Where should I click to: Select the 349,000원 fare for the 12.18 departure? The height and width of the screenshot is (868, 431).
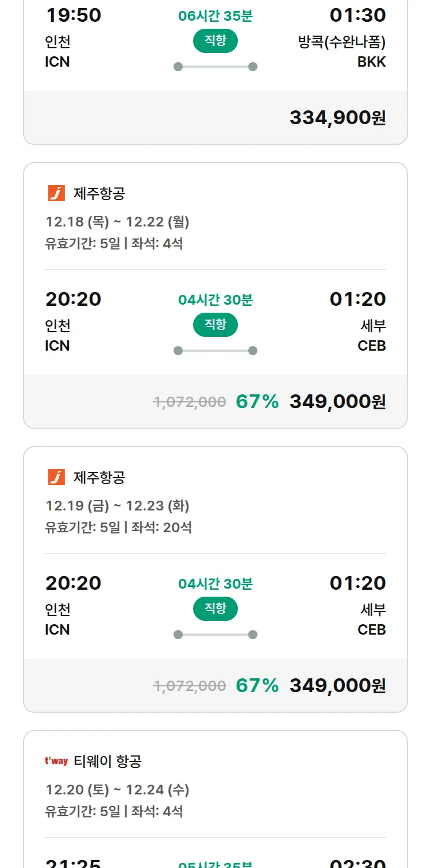(x=337, y=401)
